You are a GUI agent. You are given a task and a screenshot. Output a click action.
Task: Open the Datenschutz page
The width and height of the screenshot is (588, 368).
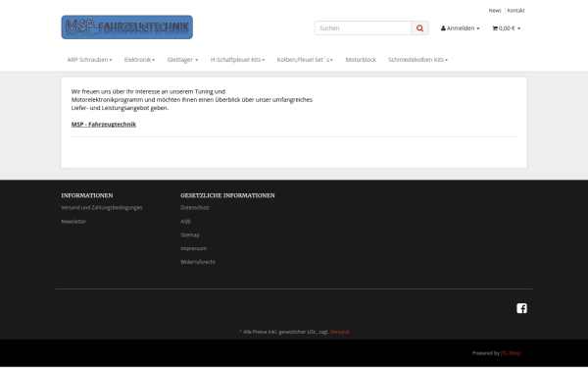click(195, 208)
